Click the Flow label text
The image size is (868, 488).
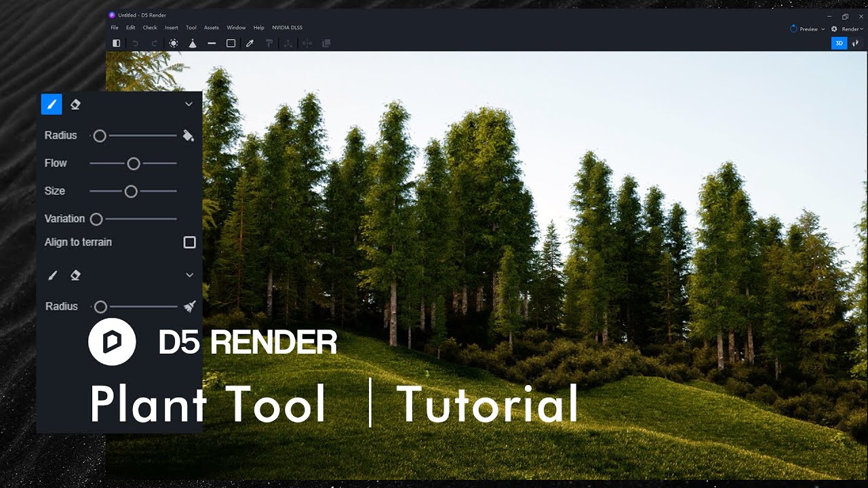(x=56, y=163)
